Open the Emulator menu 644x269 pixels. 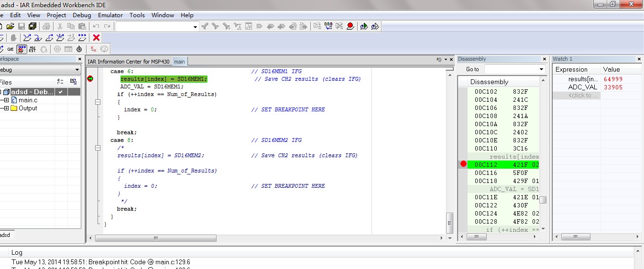110,15
